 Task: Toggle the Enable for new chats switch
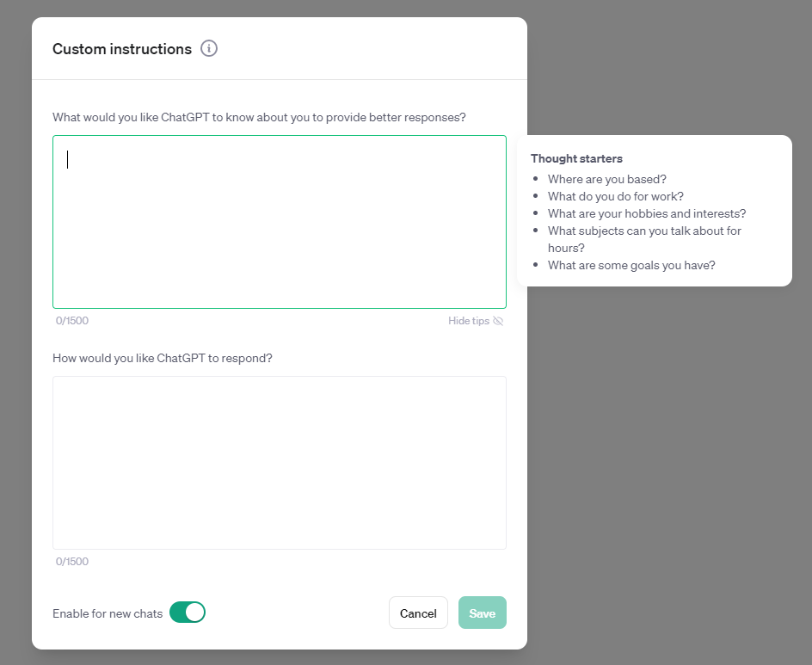[x=188, y=613]
